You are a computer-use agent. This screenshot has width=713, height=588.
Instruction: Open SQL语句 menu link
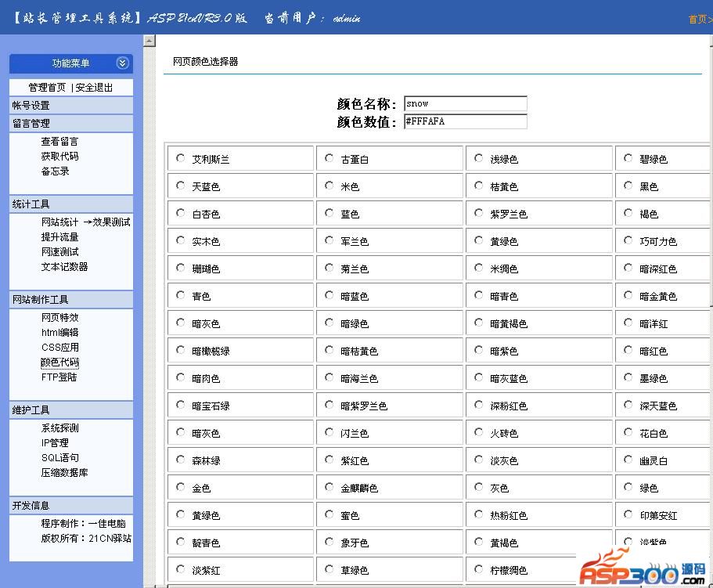60,458
